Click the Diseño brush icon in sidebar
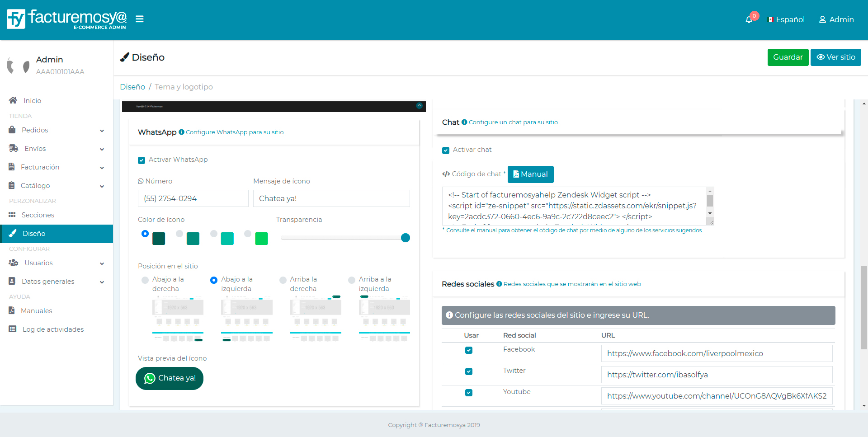Image resolution: width=868 pixels, height=437 pixels. 13,233
